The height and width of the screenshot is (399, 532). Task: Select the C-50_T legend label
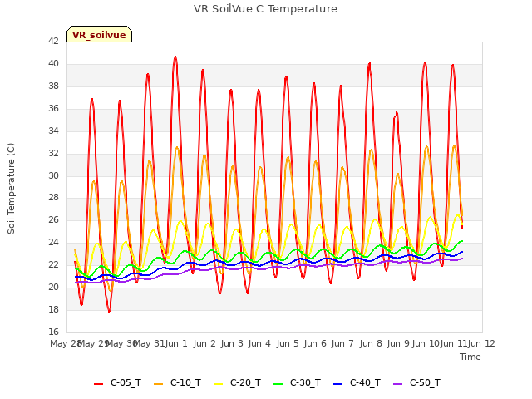[425, 382]
